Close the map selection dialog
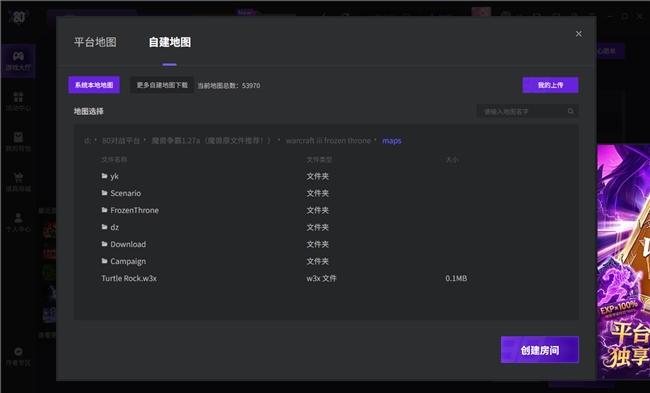650x393 pixels. coord(579,34)
